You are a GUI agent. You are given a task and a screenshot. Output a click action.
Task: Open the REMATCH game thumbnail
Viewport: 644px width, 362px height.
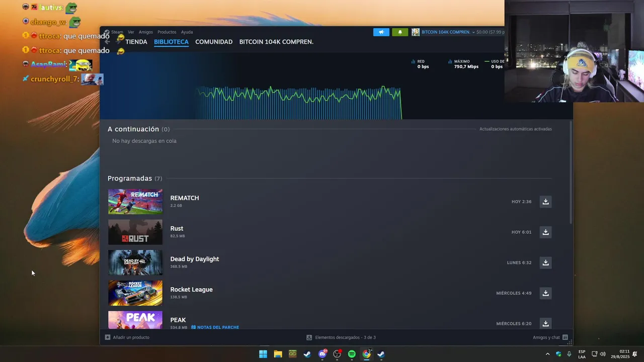(135, 202)
